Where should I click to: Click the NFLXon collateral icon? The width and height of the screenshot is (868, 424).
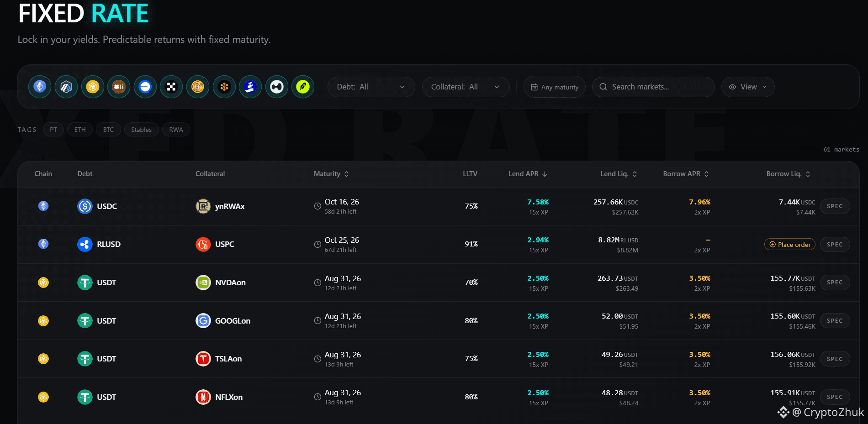pos(203,397)
